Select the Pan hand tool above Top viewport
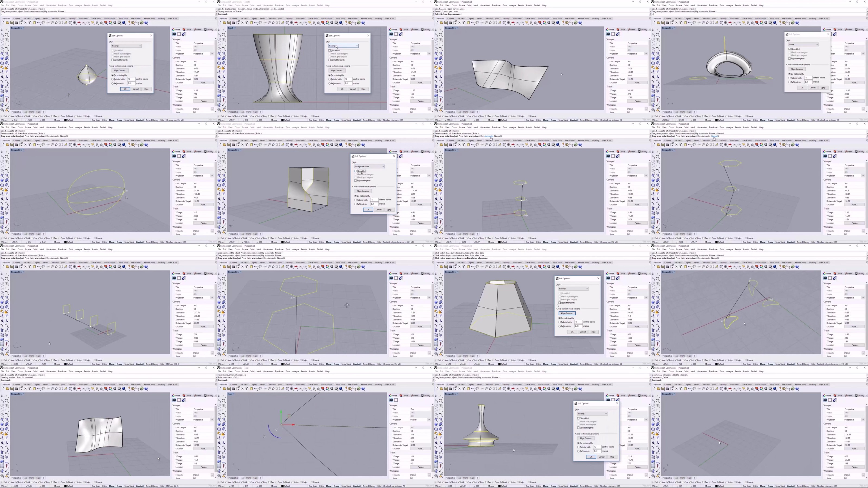 click(260, 389)
